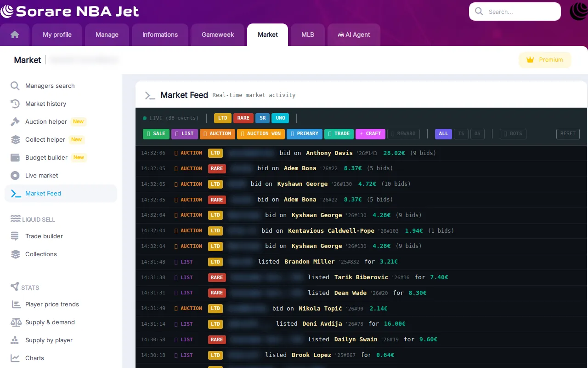Click the profile avatar in the header
The height and width of the screenshot is (368, 588).
(579, 11)
